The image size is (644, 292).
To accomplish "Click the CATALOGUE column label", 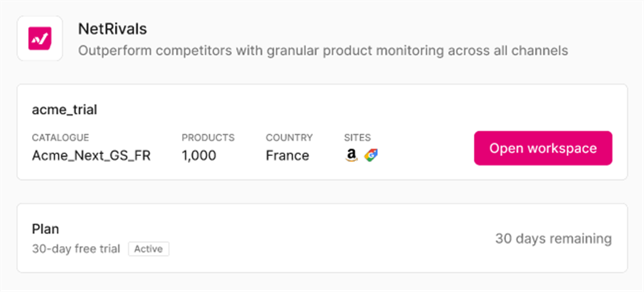I will 60,138.
